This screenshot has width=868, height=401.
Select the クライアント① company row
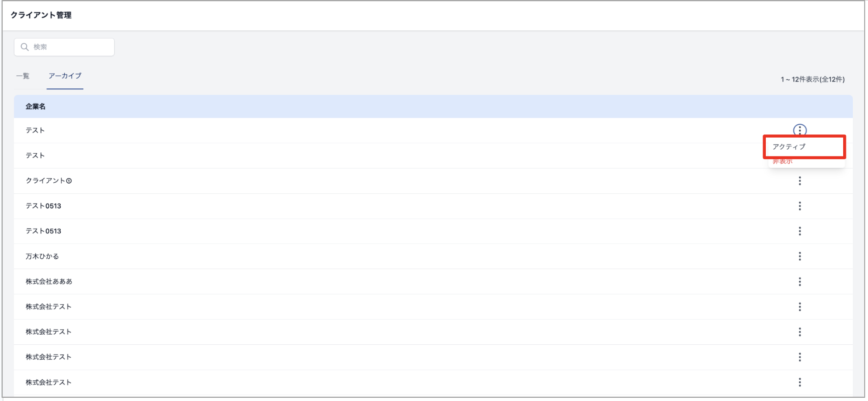click(433, 181)
